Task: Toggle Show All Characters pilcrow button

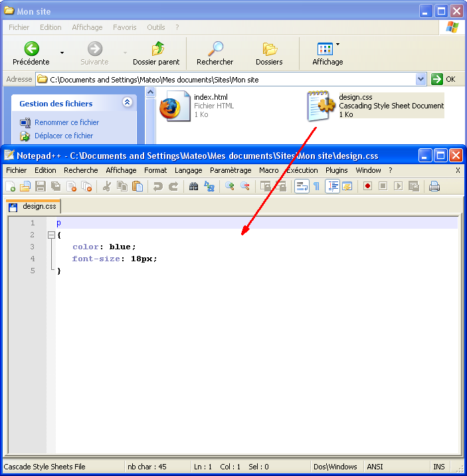Action: point(316,186)
